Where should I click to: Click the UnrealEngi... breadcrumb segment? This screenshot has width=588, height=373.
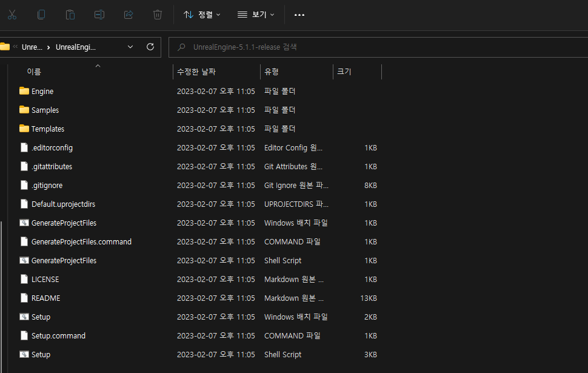pyautogui.click(x=76, y=47)
